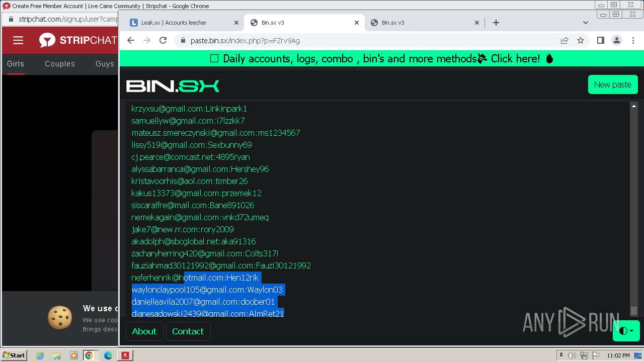
Task: Expand the tab search chevron
Action: click(x=585, y=22)
